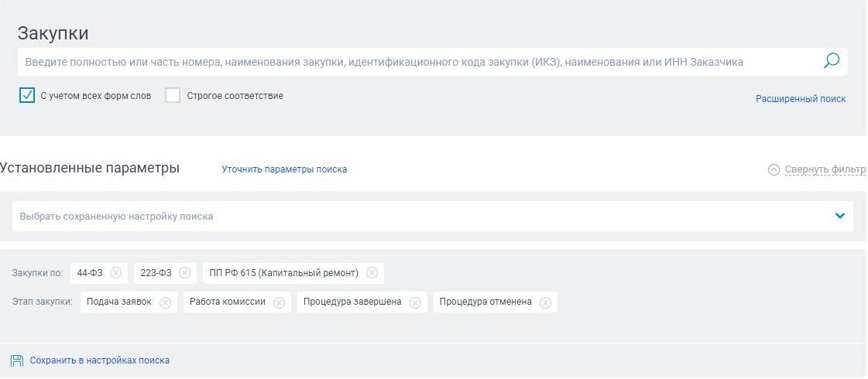
Task: Remove the Процедура отменена stage filter
Action: (545, 302)
